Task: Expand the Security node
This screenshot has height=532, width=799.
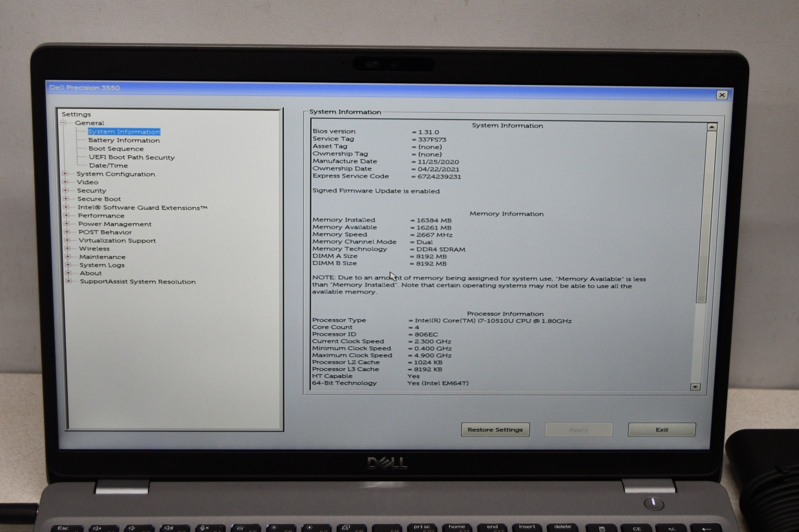Action: [x=65, y=190]
